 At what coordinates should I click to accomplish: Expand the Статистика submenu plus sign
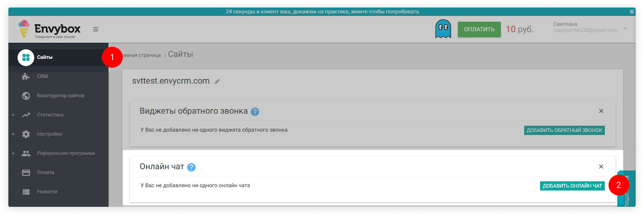[13, 115]
